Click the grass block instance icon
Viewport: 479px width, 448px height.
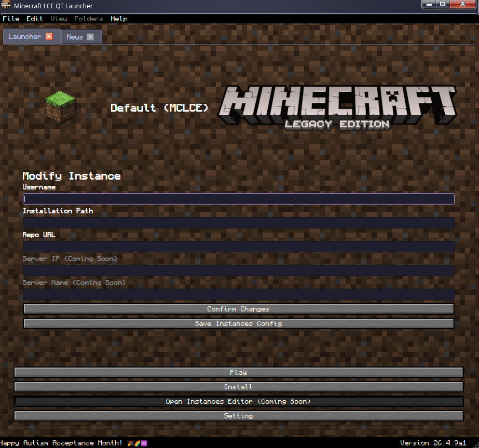(x=60, y=107)
